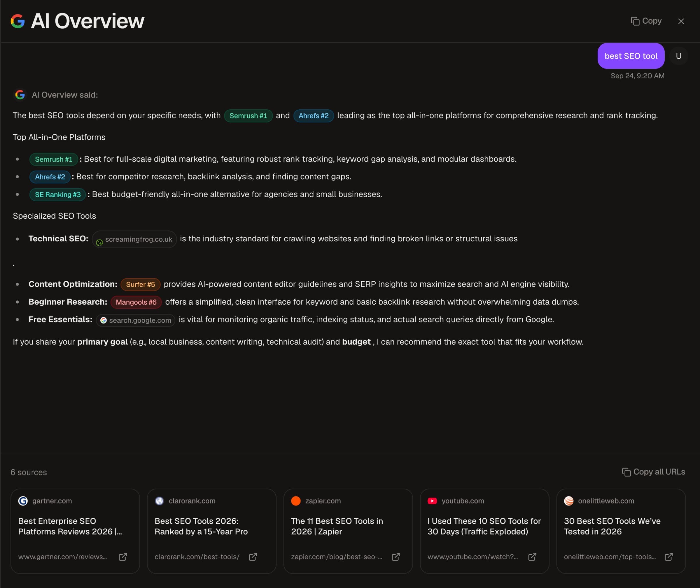Click the Semrush #1 tag in the intro sentence
This screenshot has height=588, width=700.
coord(248,116)
